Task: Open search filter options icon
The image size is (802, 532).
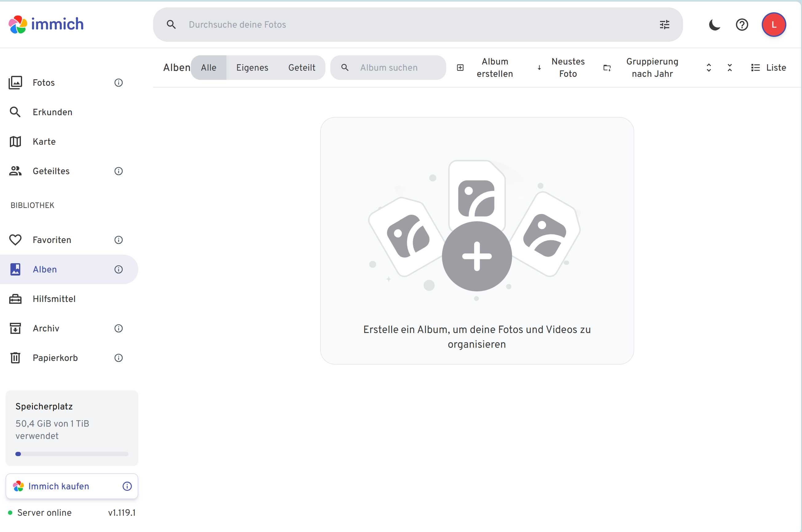Action: tap(665, 25)
